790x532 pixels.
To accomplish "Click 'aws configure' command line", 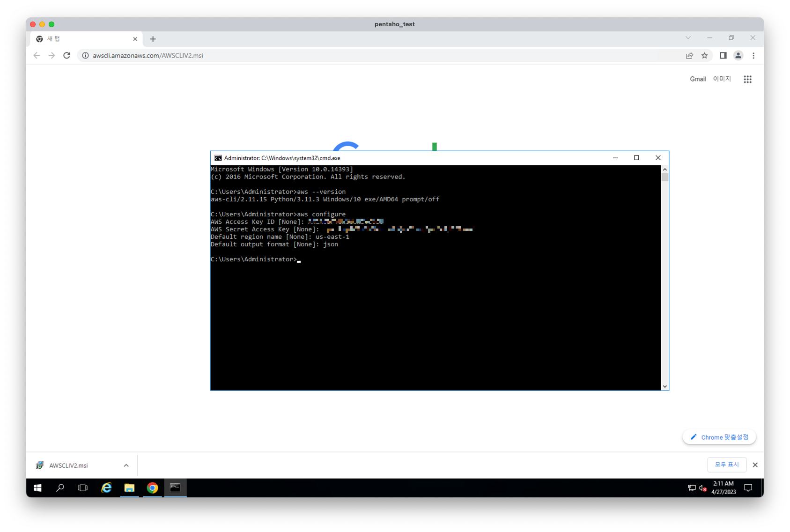I will 278,214.
